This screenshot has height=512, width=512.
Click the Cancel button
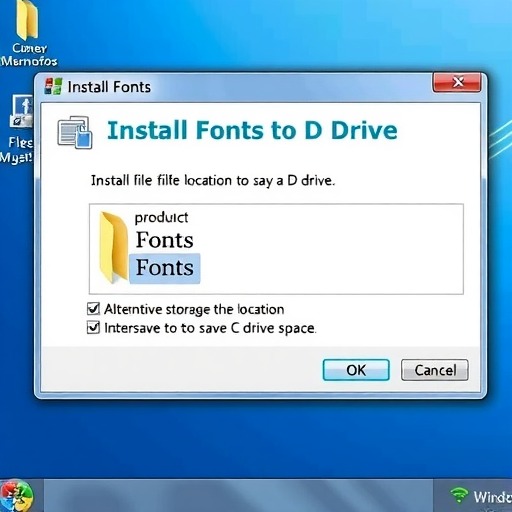coord(435,370)
